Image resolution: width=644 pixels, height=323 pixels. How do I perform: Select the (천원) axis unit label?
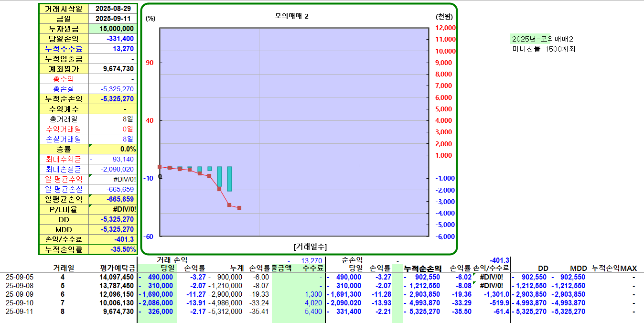tap(444, 16)
